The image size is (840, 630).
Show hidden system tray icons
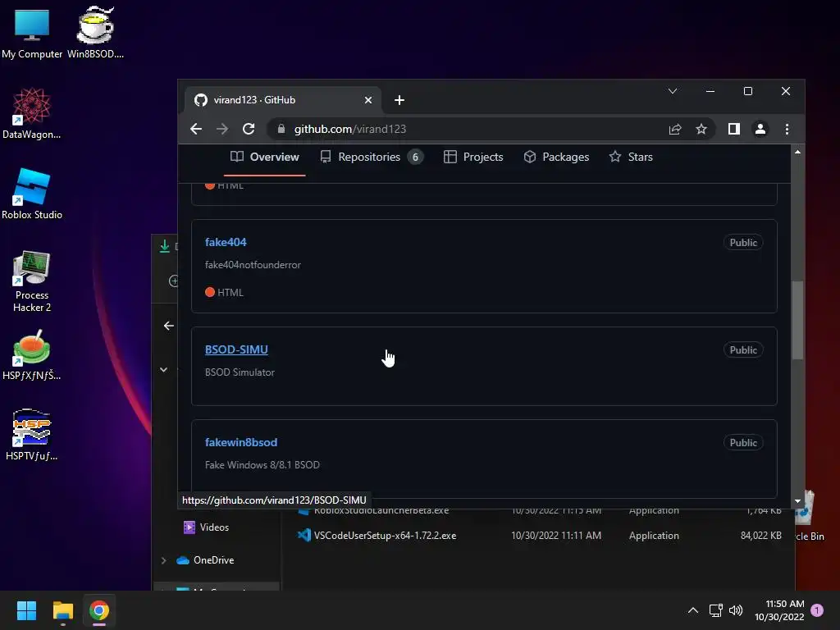tap(692, 610)
